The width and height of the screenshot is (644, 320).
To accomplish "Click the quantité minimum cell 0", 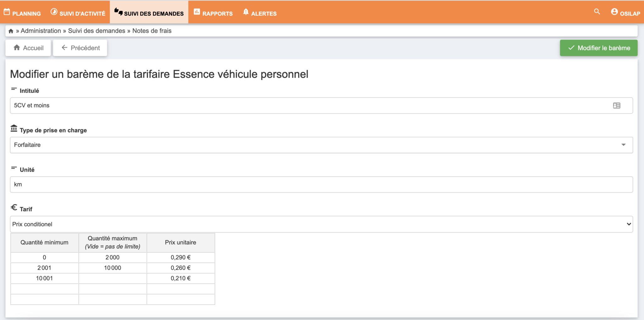I will point(44,257).
